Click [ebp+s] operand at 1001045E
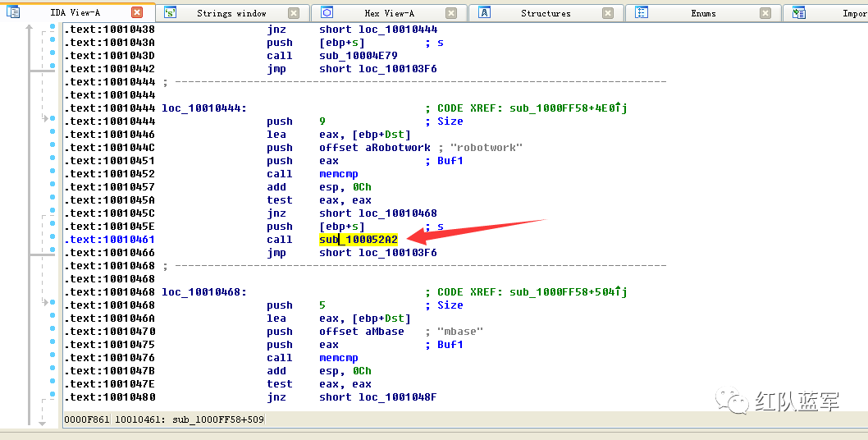This screenshot has width=868, height=440. pos(341,227)
